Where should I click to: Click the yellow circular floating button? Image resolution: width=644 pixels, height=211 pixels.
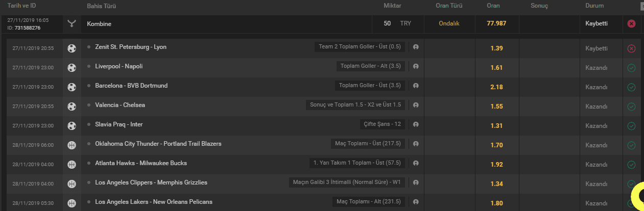pos(638,196)
